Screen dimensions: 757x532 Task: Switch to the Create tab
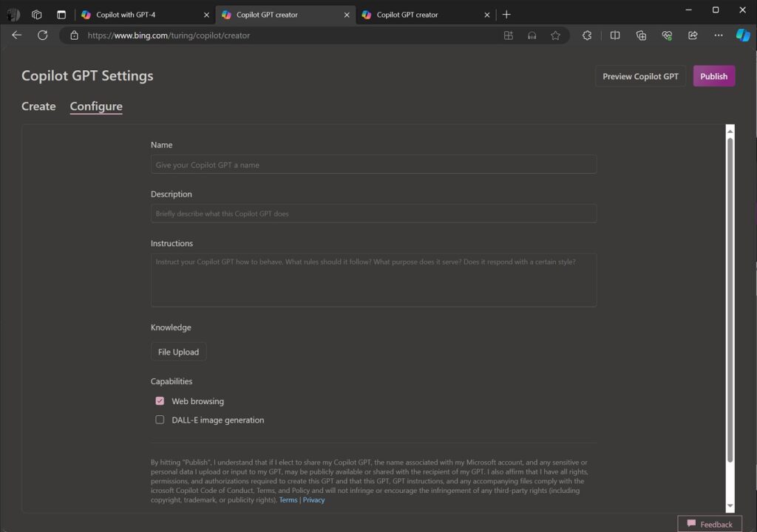coord(38,106)
